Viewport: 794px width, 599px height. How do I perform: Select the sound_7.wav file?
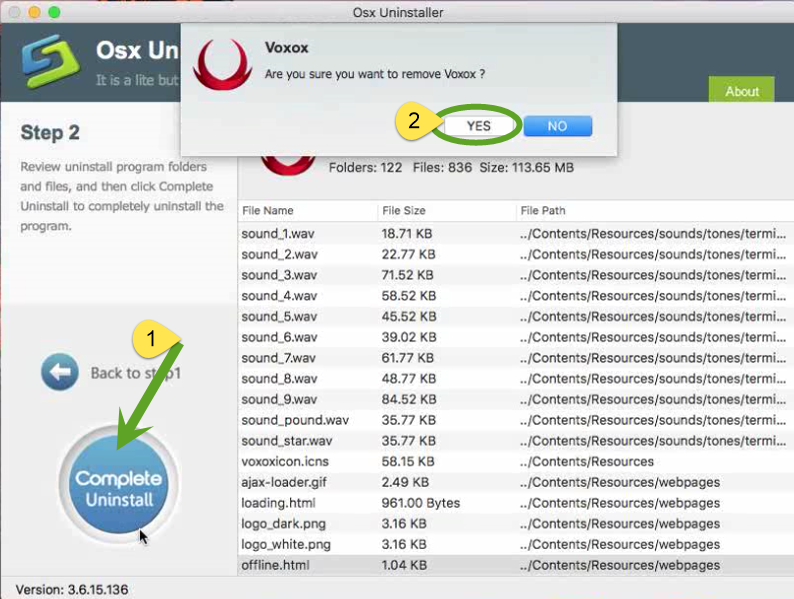[515, 358]
